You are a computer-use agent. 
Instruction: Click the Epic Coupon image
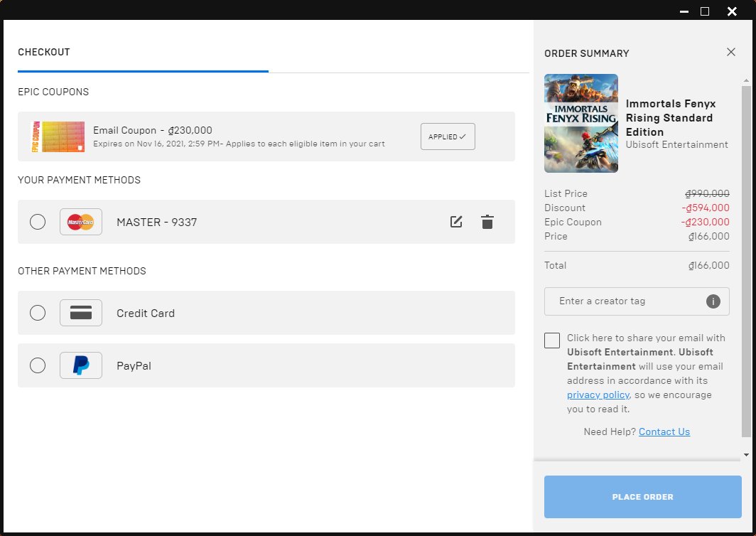(x=58, y=136)
